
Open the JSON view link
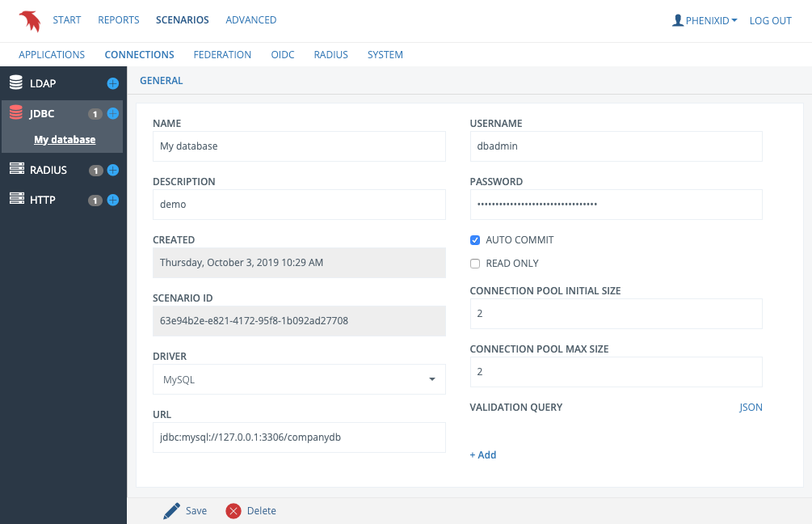tap(751, 408)
